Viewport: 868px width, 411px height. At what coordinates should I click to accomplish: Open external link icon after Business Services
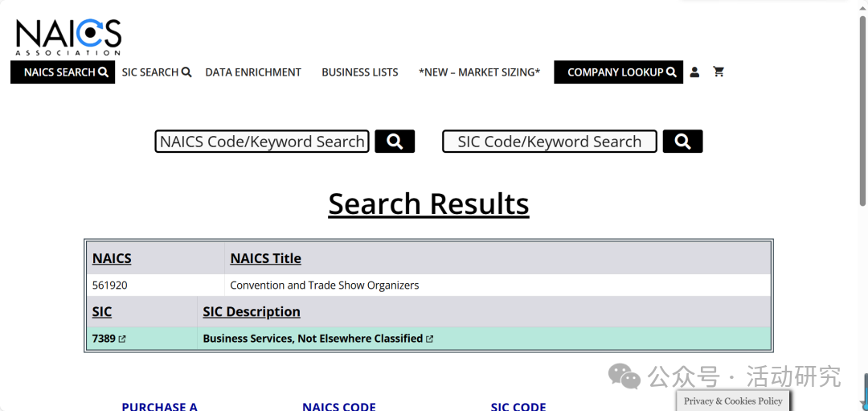click(x=430, y=339)
